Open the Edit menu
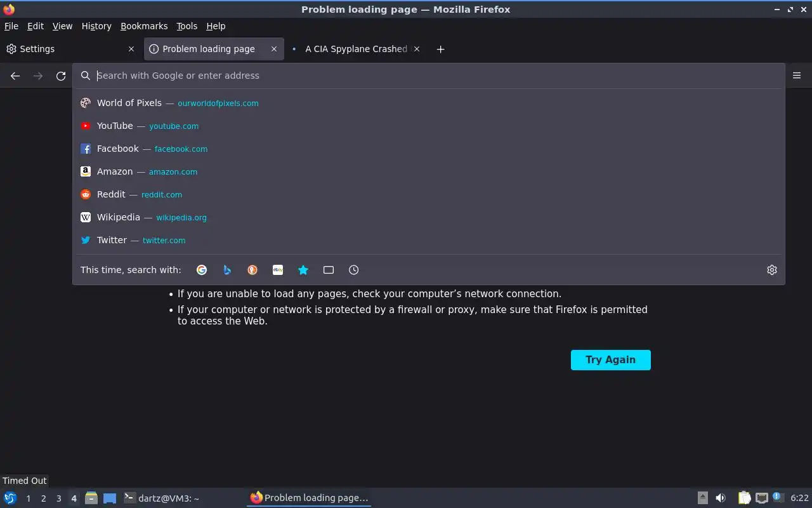The image size is (812, 508). coord(36,26)
